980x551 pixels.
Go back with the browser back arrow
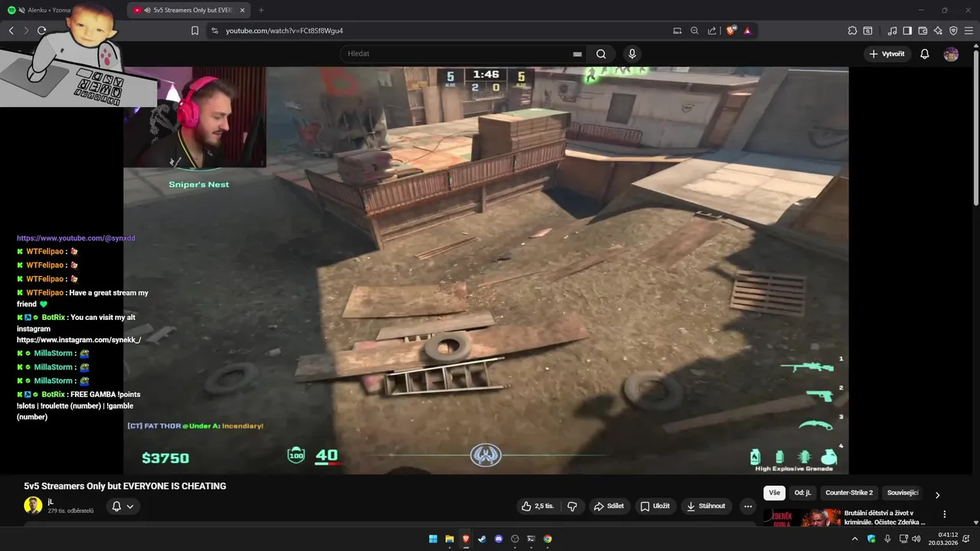(11, 31)
